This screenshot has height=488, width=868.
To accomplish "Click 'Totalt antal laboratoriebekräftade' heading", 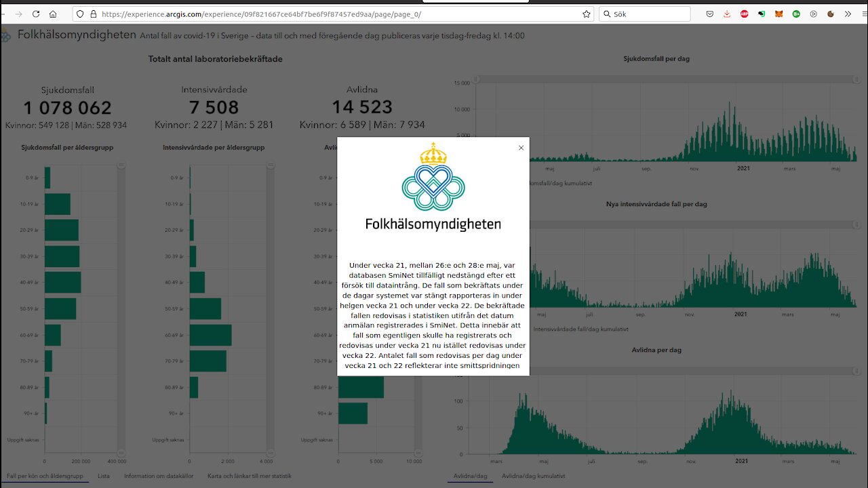I will point(216,59).
